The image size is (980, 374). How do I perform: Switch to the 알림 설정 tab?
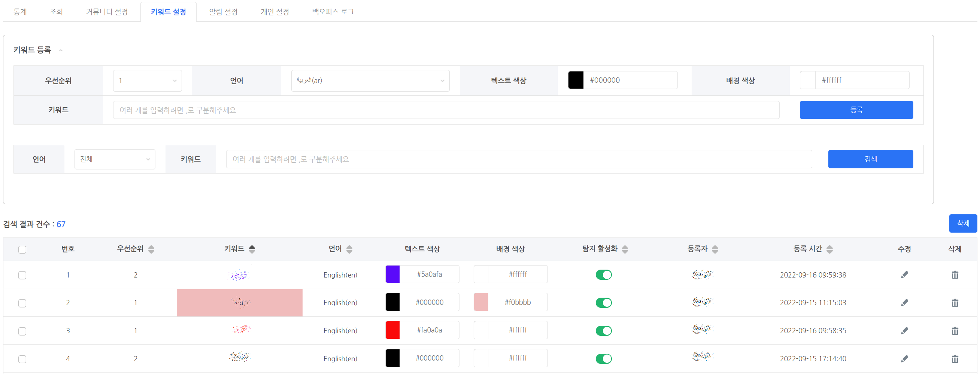pyautogui.click(x=223, y=12)
